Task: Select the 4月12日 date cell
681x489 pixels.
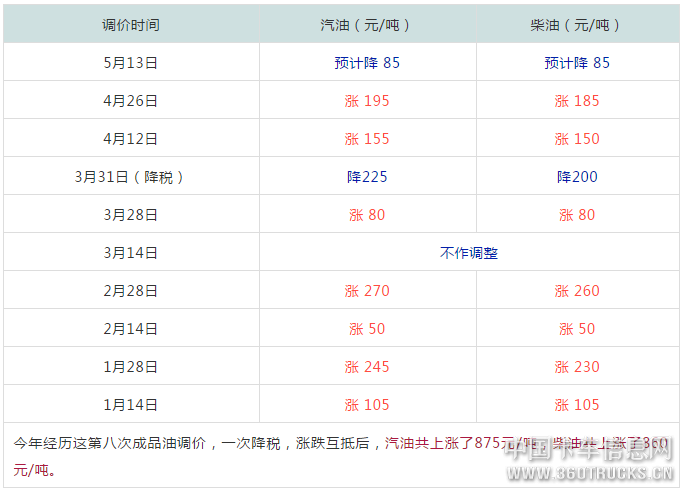Action: click(x=131, y=139)
